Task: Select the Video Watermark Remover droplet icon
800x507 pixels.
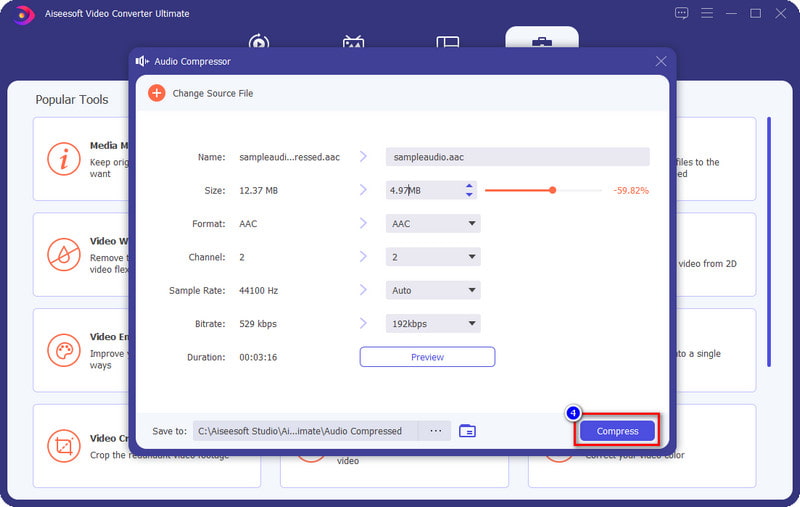Action: tap(64, 254)
